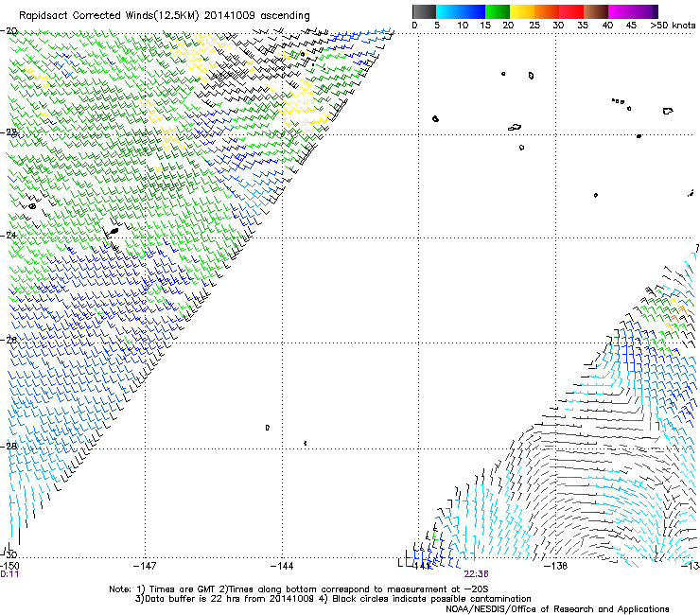Click the NOAA/NESDIS Office of Research credit

(557, 609)
